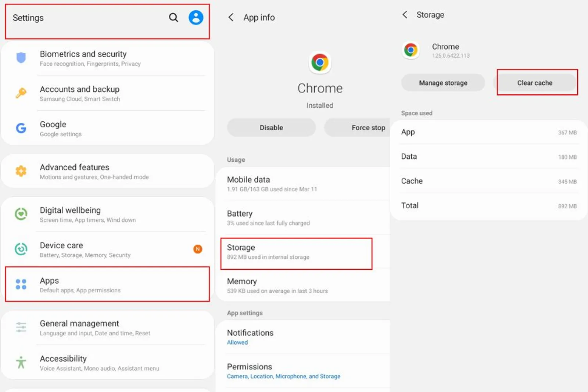Open Memory usage for Chrome
The width and height of the screenshot is (588, 392).
(x=303, y=285)
